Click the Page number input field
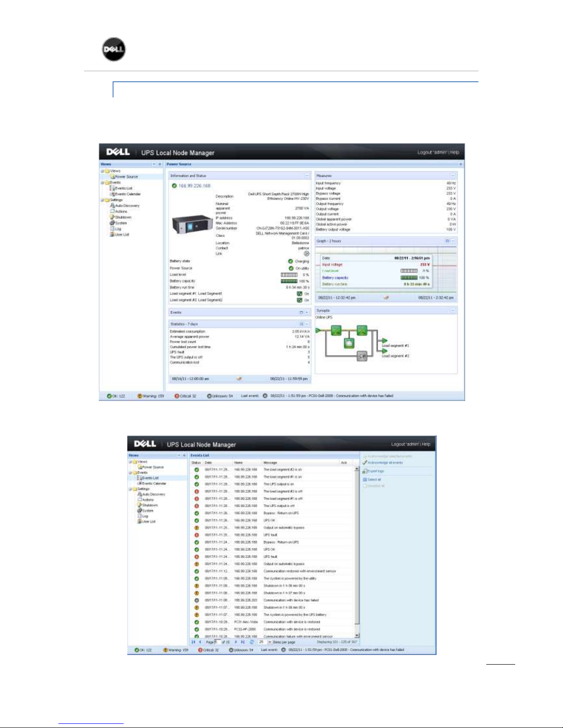This screenshot has width=563, height=728. (217, 642)
